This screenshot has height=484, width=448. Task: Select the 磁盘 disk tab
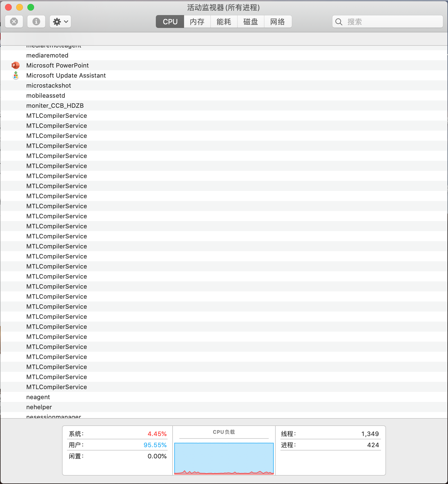251,22
